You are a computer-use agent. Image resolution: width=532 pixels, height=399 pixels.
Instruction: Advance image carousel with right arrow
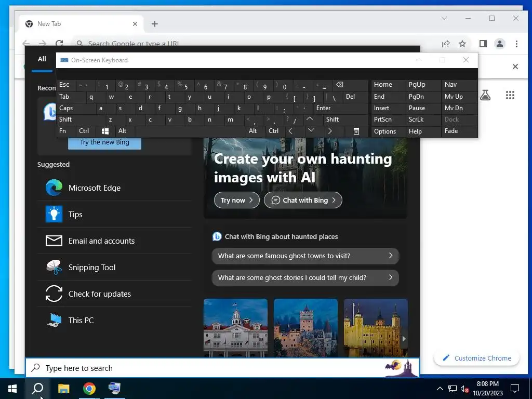[404, 339]
